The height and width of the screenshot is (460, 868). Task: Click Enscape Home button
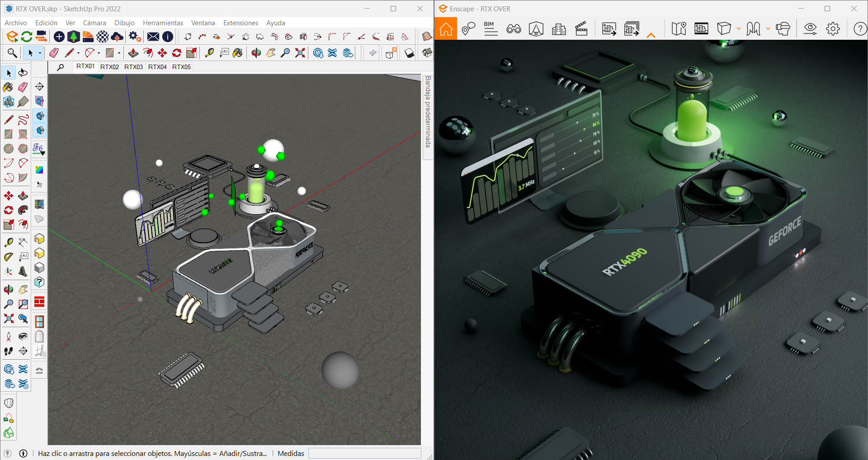click(446, 29)
